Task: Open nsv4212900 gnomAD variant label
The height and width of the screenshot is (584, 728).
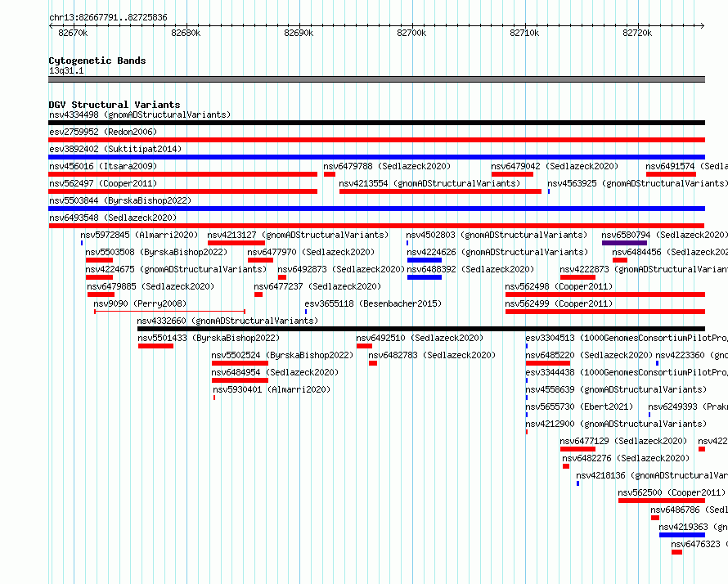Action: tap(616, 424)
